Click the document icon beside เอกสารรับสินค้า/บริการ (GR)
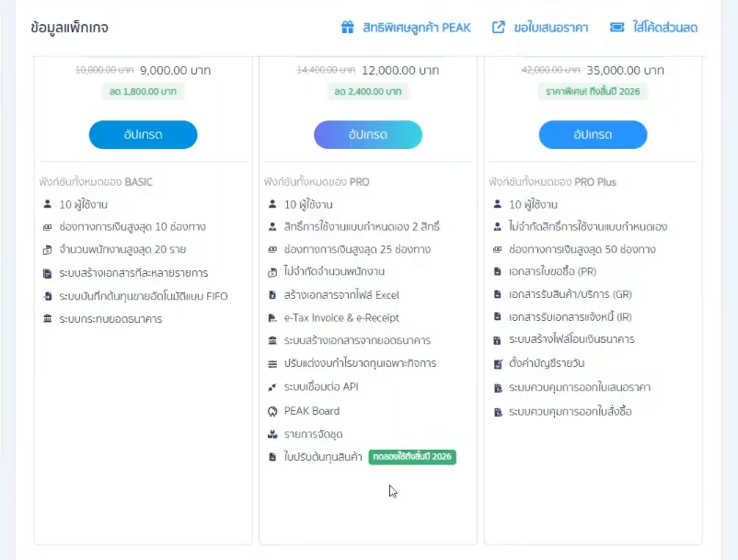 (497, 294)
